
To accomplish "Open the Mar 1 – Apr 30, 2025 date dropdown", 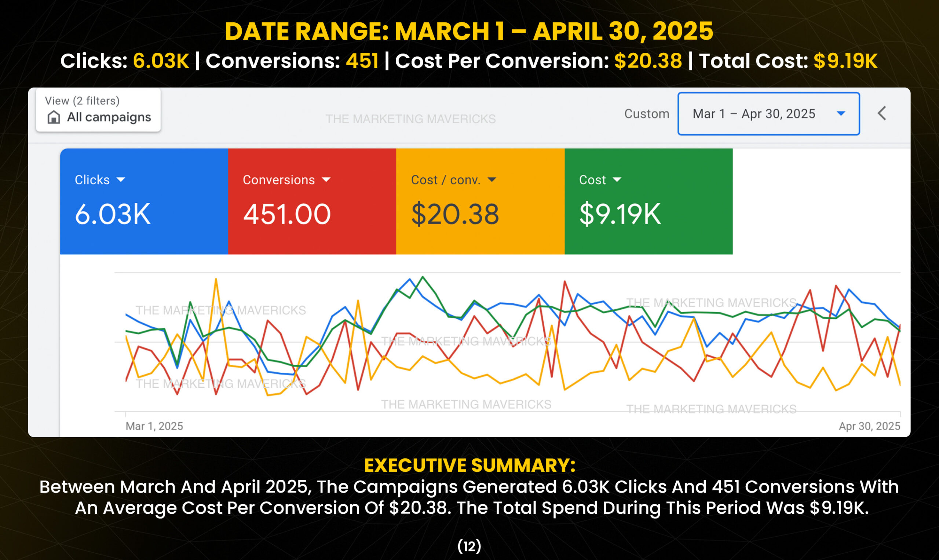I will click(x=769, y=114).
